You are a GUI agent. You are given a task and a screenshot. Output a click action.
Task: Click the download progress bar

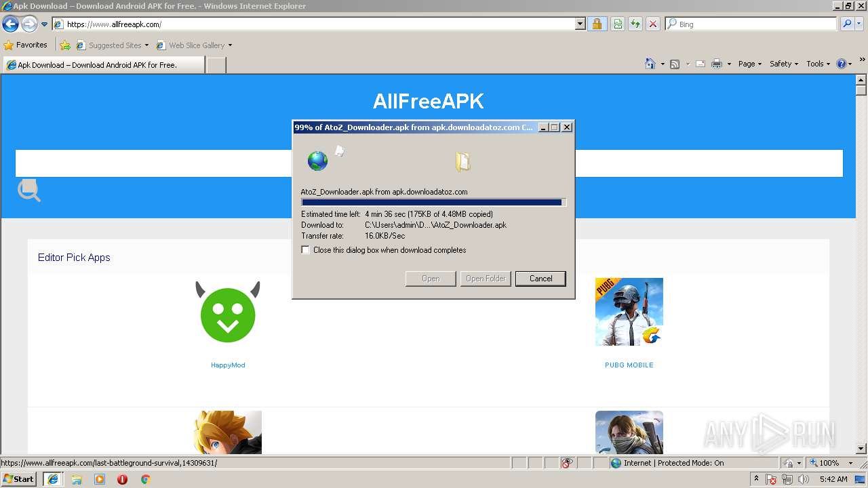click(433, 202)
